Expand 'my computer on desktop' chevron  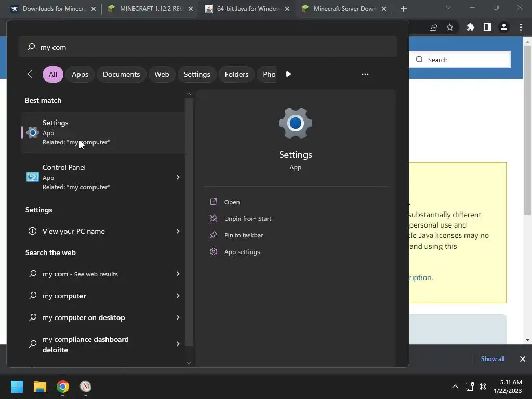pos(178,317)
